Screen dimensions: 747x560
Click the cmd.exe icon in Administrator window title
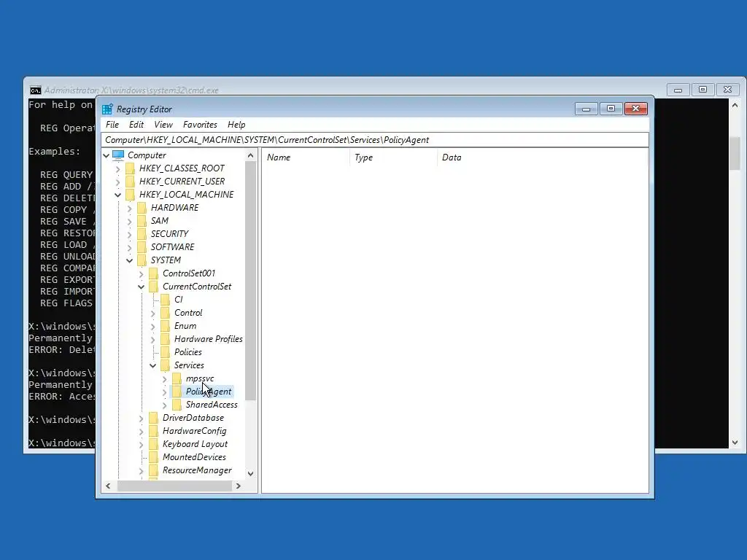pos(35,90)
